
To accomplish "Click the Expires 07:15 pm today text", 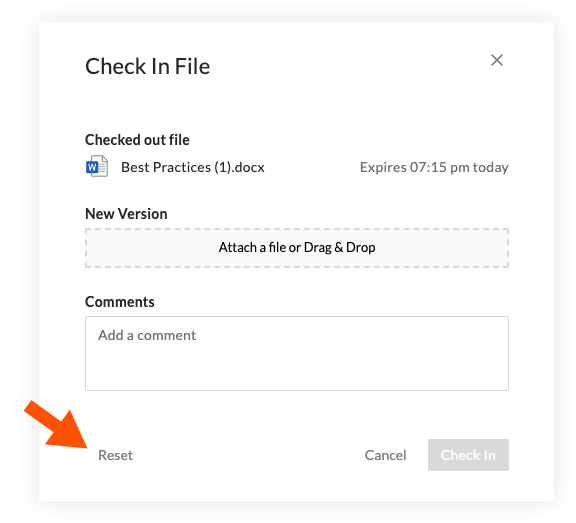I will (x=434, y=167).
